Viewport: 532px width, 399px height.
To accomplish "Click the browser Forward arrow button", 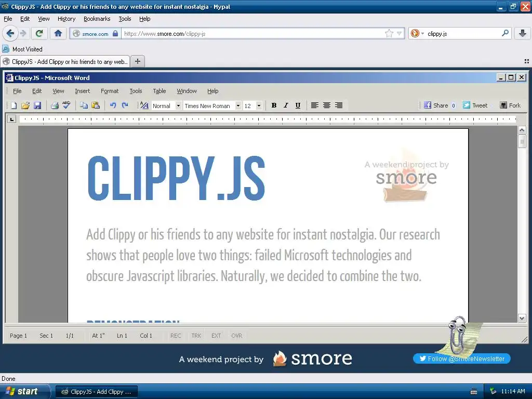I will [x=23, y=33].
